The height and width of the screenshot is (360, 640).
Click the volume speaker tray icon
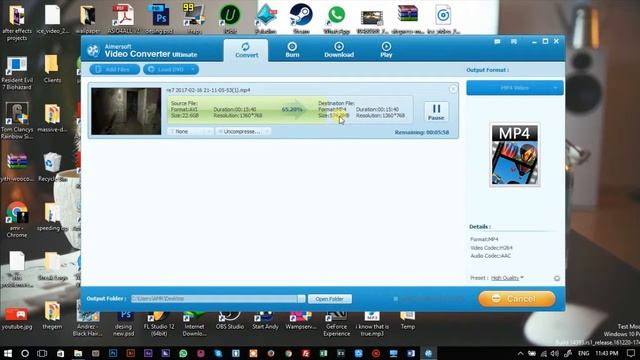[x=554, y=353]
